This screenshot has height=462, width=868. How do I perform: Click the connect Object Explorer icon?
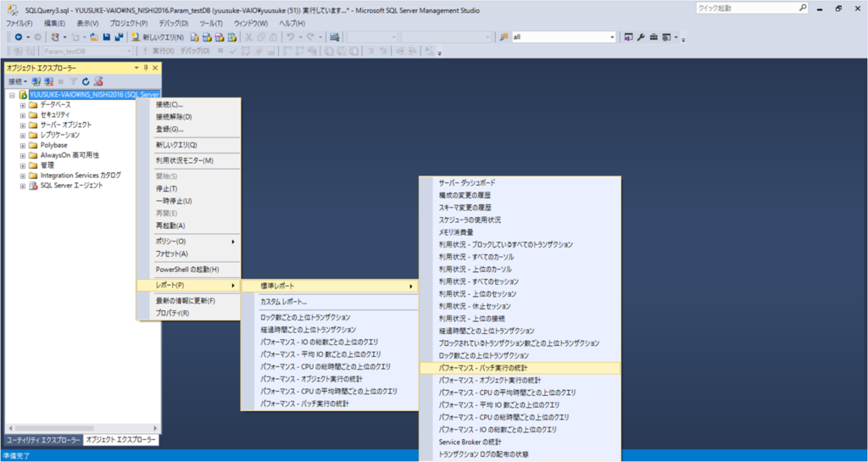36,81
